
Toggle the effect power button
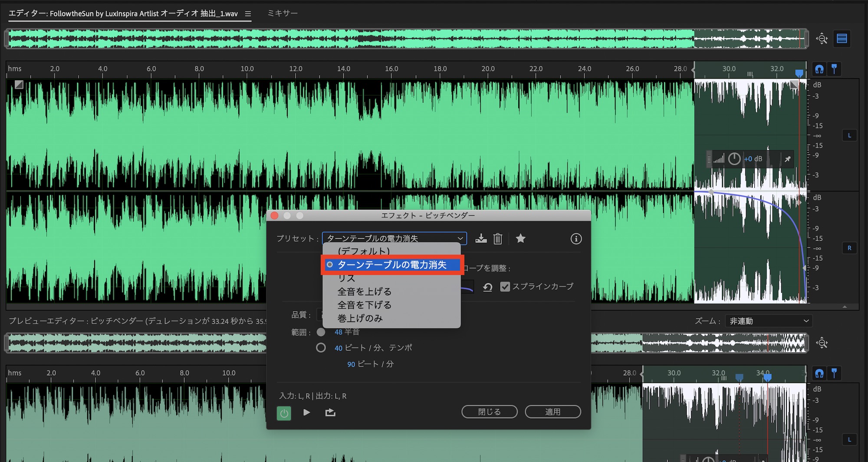(x=284, y=413)
